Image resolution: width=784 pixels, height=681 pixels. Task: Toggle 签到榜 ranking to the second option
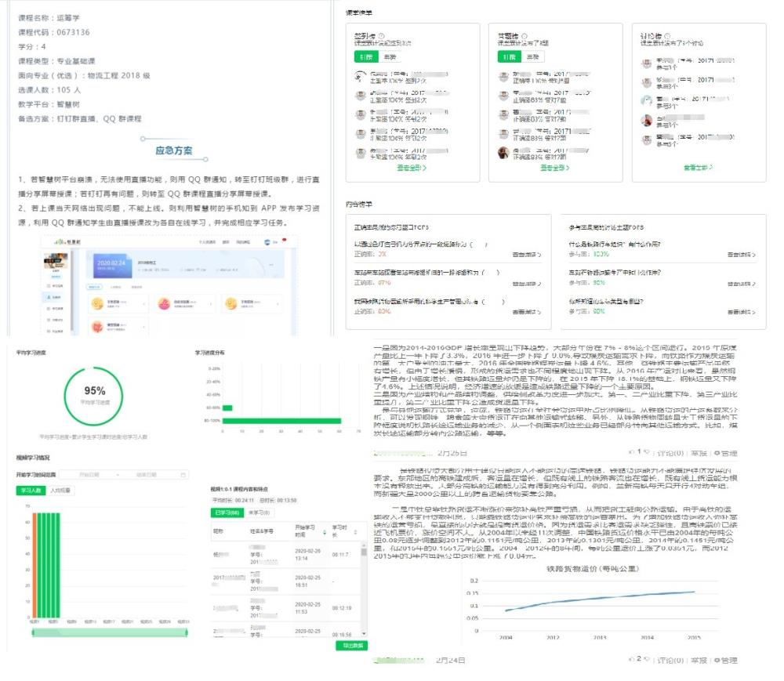click(390, 56)
